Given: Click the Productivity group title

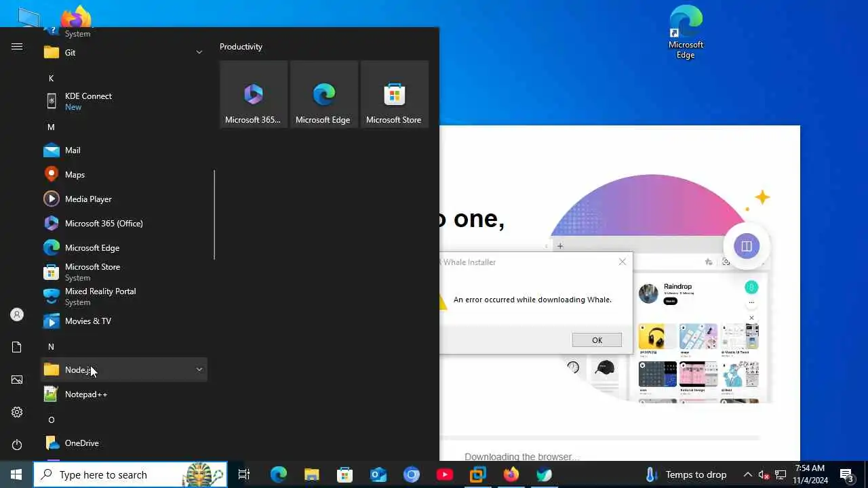Looking at the screenshot, I should tap(241, 47).
